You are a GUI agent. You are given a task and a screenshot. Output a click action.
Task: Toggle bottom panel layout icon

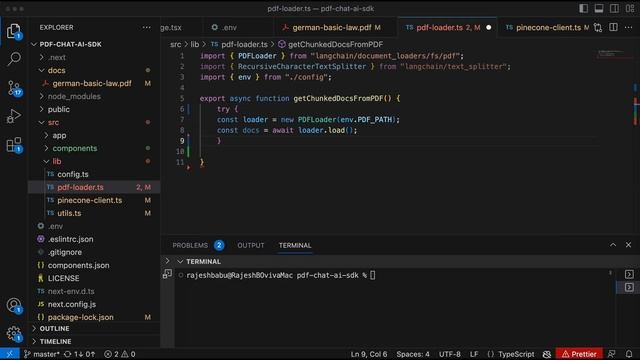pos(599,9)
